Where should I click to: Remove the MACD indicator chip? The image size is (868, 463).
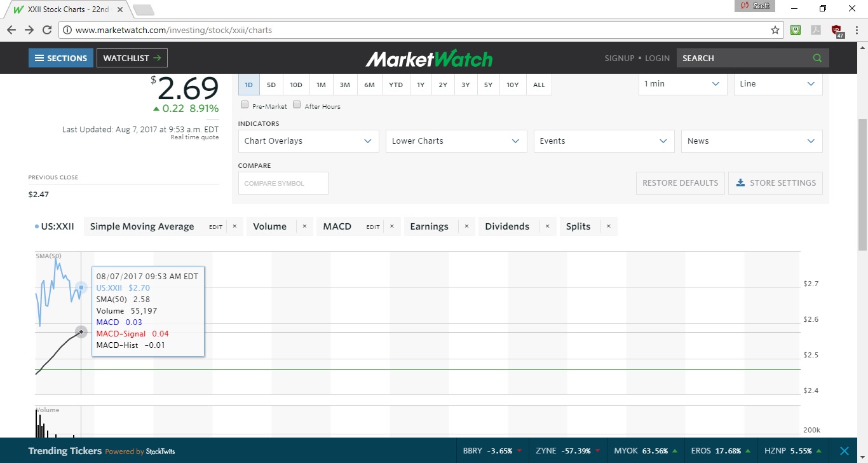[x=391, y=226]
